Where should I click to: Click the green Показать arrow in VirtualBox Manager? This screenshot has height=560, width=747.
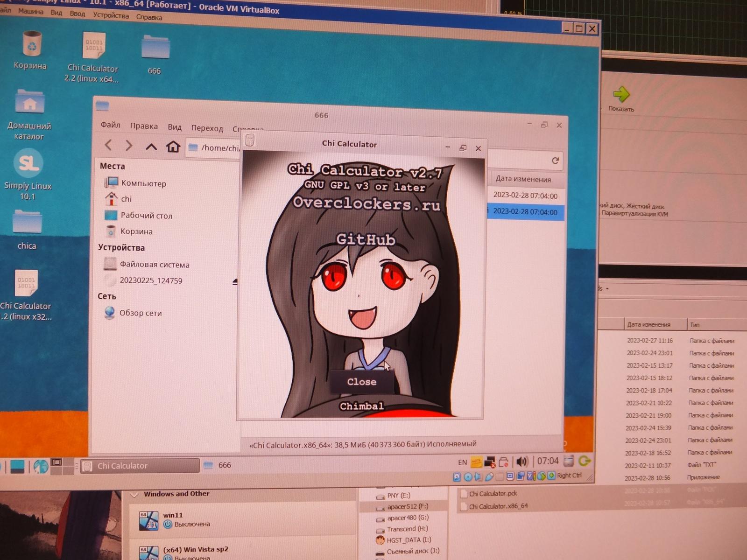(621, 94)
